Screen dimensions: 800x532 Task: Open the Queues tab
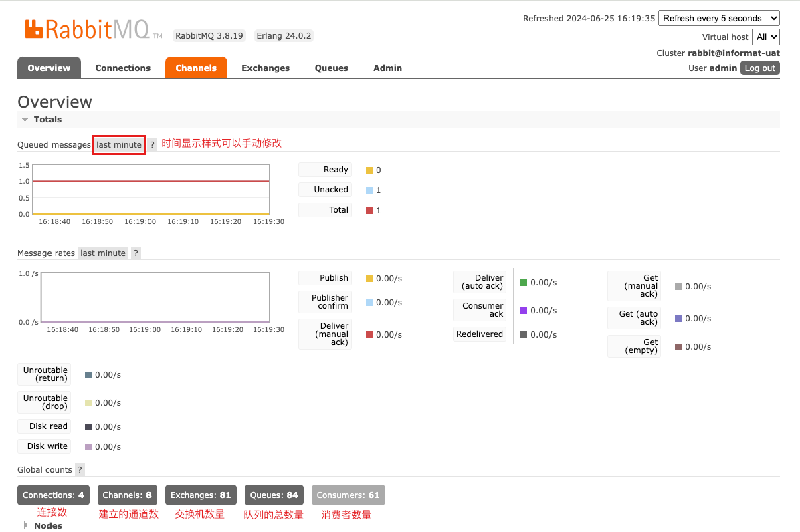coord(332,68)
